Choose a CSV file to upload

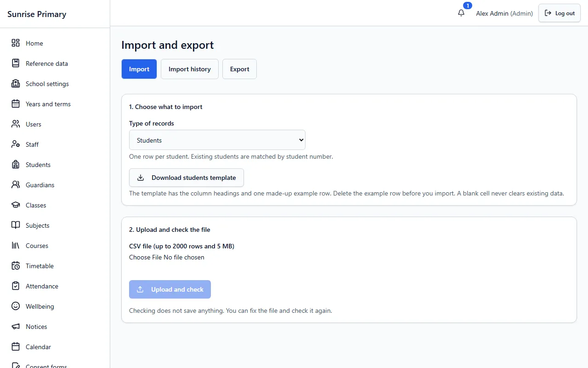click(167, 257)
